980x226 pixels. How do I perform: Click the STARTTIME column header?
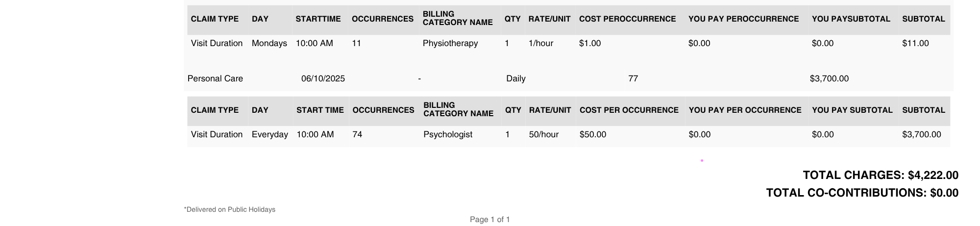click(318, 19)
